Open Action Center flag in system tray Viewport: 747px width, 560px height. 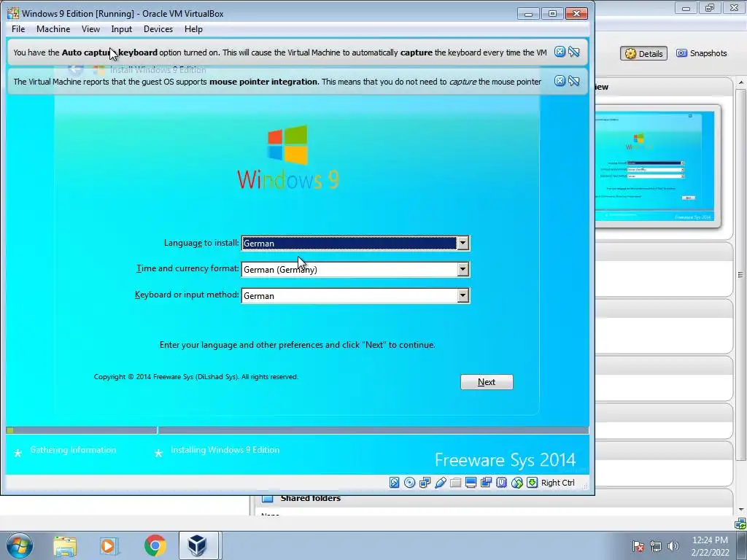tap(638, 546)
